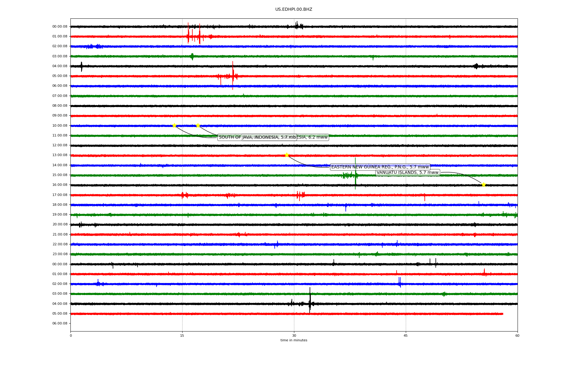Click the partly hidden 6.2 mww text
This screenshot has height=368, width=588.
(318, 137)
